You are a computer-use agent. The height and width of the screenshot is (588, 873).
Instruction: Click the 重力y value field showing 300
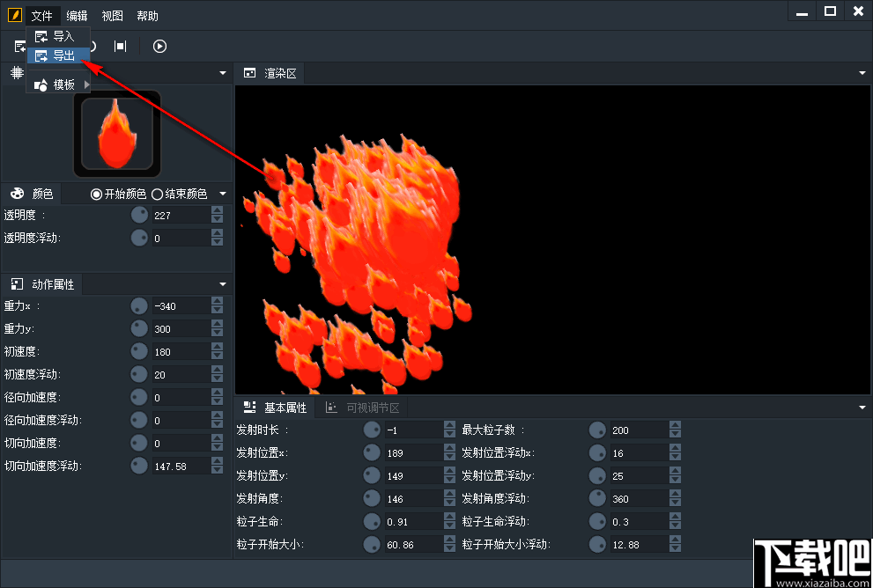(x=181, y=328)
